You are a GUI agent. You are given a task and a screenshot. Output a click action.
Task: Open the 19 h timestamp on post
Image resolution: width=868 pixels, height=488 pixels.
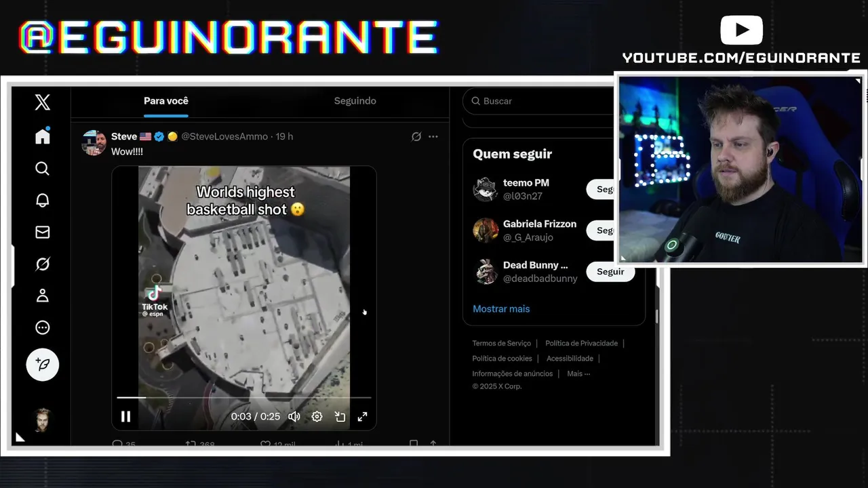(x=285, y=136)
